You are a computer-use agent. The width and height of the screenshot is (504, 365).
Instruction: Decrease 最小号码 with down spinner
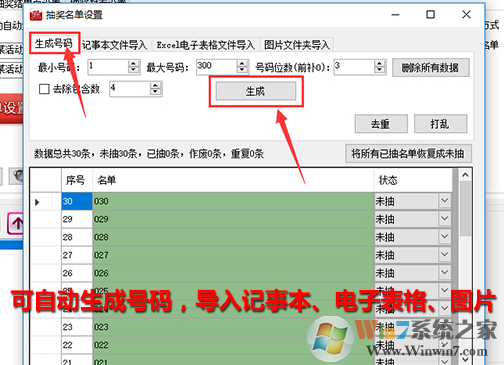(x=133, y=70)
